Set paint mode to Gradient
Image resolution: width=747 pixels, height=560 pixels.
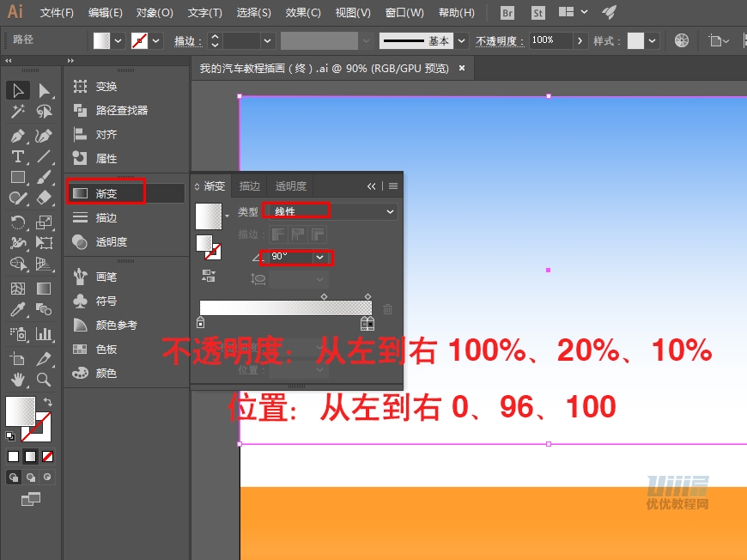(31, 457)
